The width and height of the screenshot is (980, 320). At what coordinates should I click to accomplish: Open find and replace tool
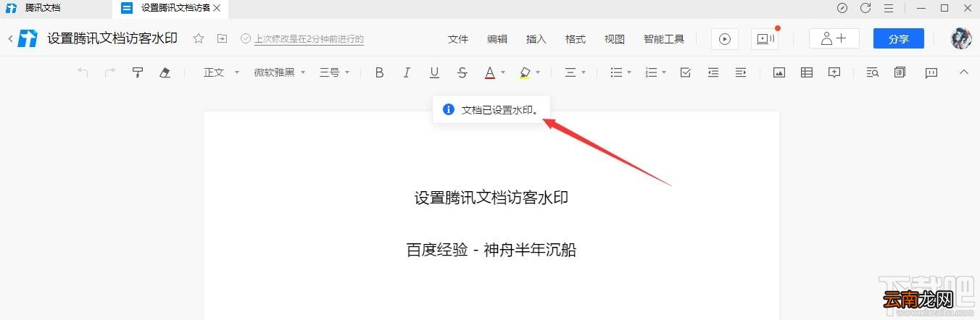coord(873,72)
